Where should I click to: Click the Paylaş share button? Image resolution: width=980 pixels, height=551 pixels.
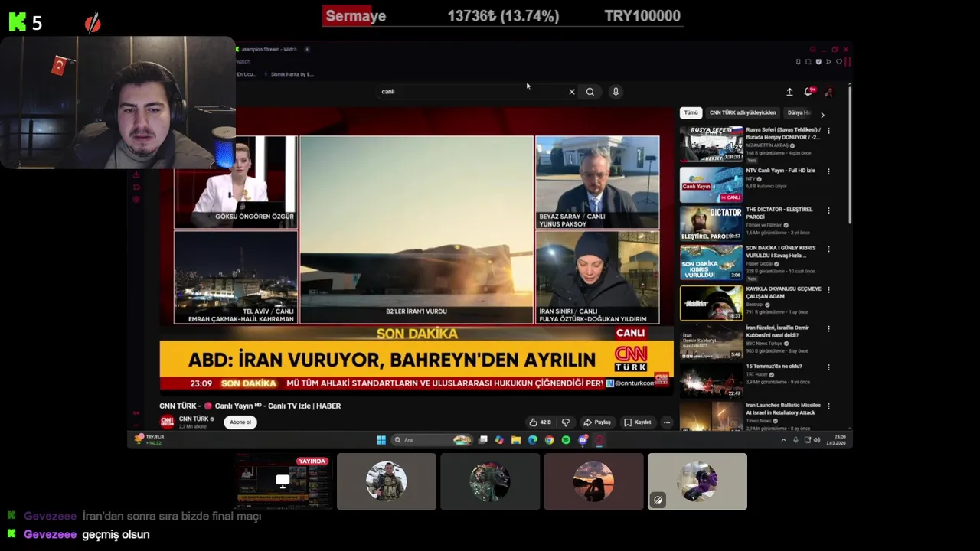598,422
